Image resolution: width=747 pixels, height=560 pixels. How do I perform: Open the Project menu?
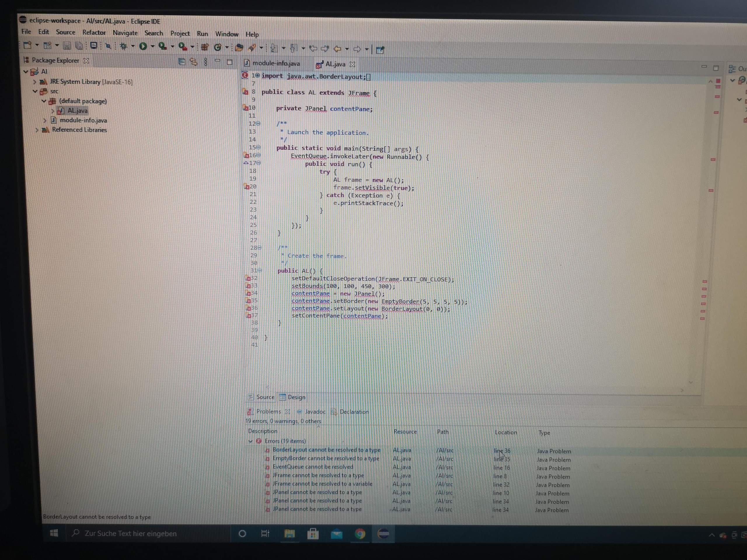(180, 34)
